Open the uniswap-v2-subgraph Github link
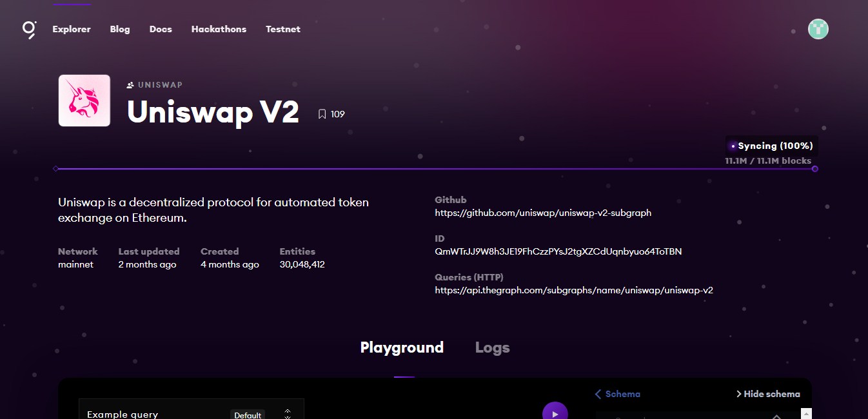 coord(543,213)
